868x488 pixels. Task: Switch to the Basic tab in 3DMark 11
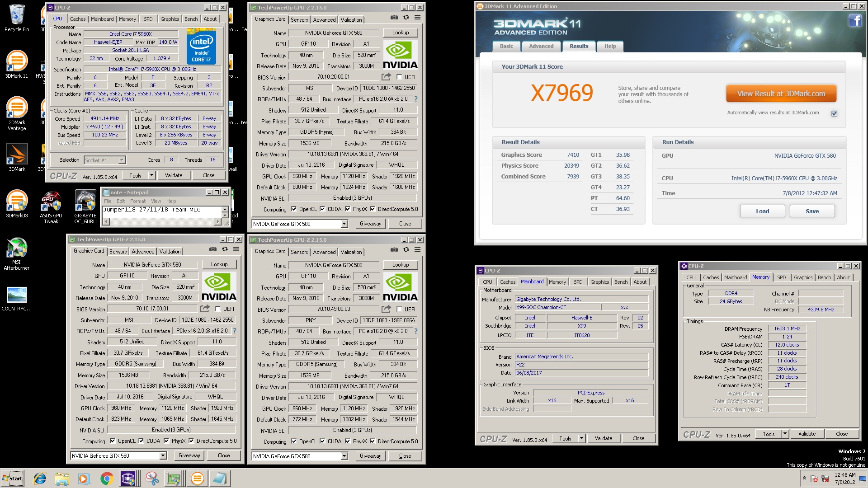click(506, 46)
